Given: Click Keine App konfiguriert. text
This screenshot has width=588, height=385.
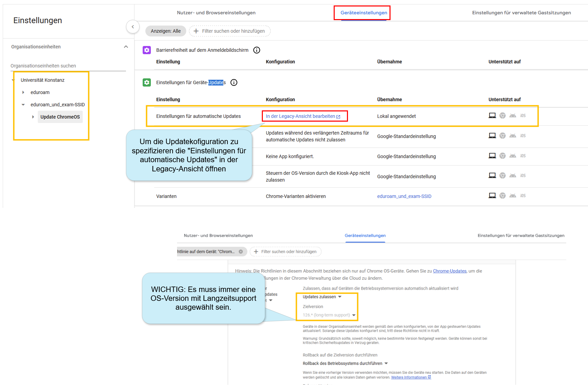Looking at the screenshot, I should (290, 156).
